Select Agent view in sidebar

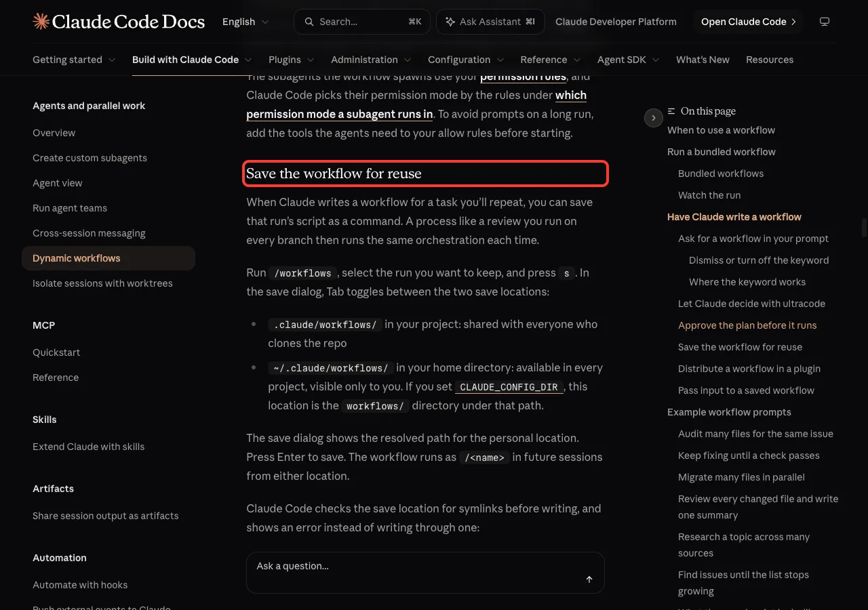(57, 183)
